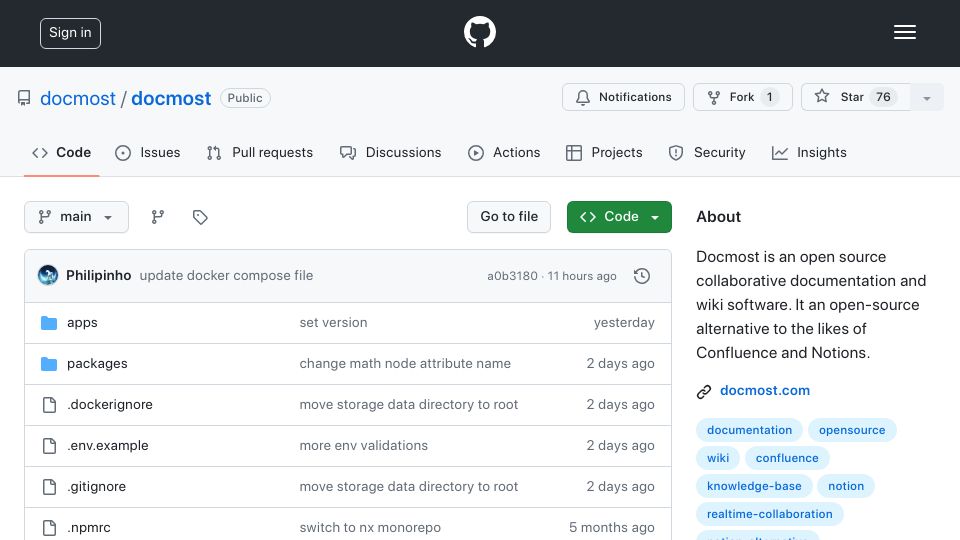The width and height of the screenshot is (960, 540).
Task: Switch to the Code tab
Action: (62, 152)
